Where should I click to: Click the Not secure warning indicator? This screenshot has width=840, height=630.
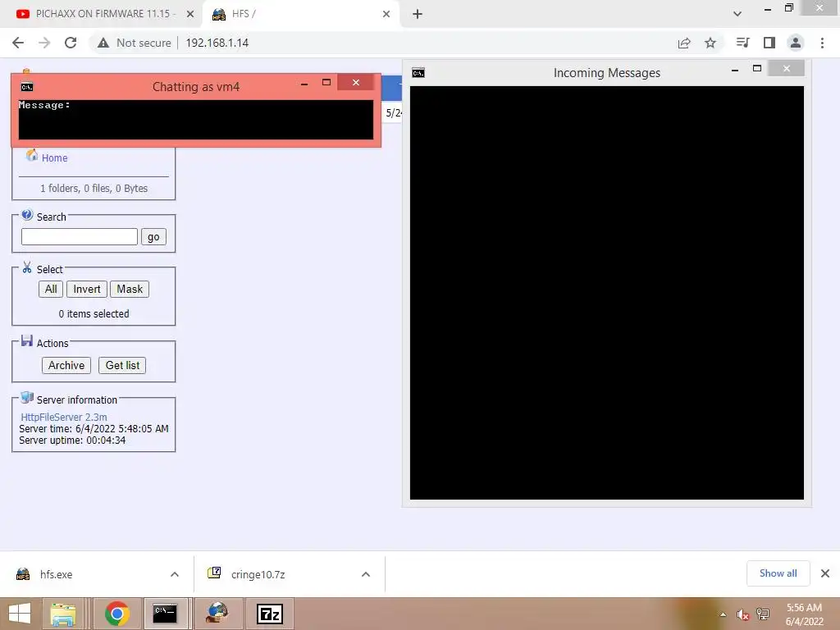(135, 43)
